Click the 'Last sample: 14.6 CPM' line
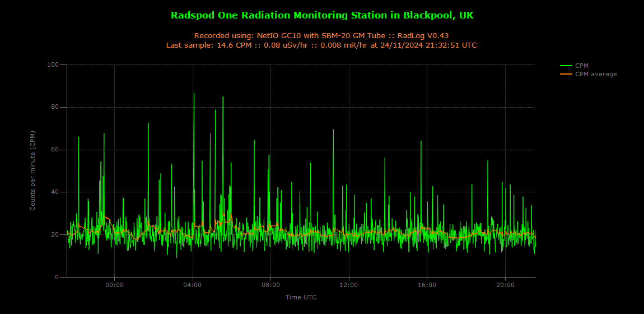 321,45
